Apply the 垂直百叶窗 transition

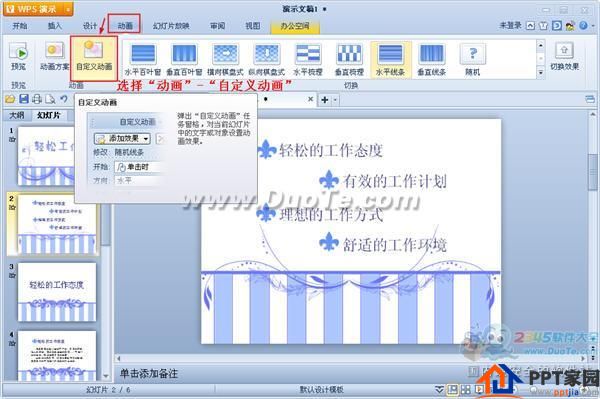point(184,59)
